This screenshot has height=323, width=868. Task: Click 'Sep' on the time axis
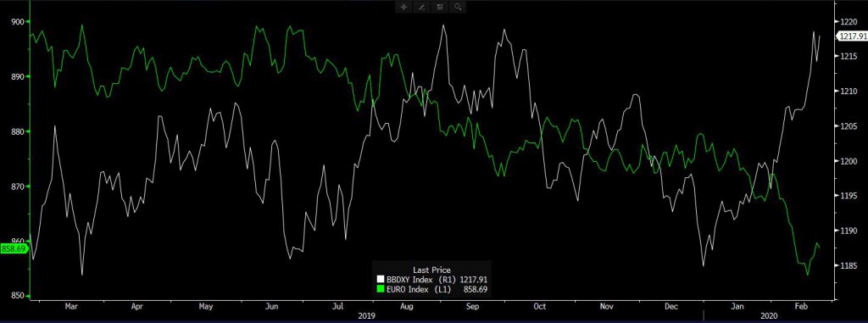(x=472, y=306)
